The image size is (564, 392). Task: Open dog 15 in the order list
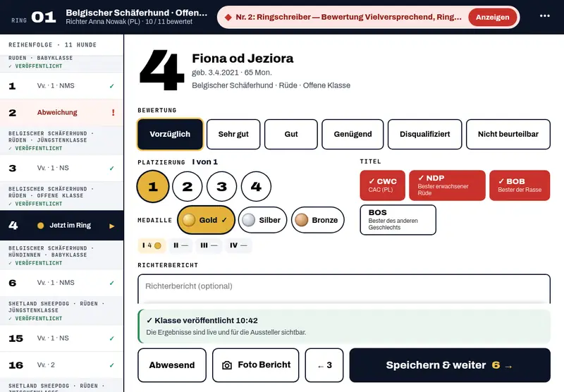(61, 338)
